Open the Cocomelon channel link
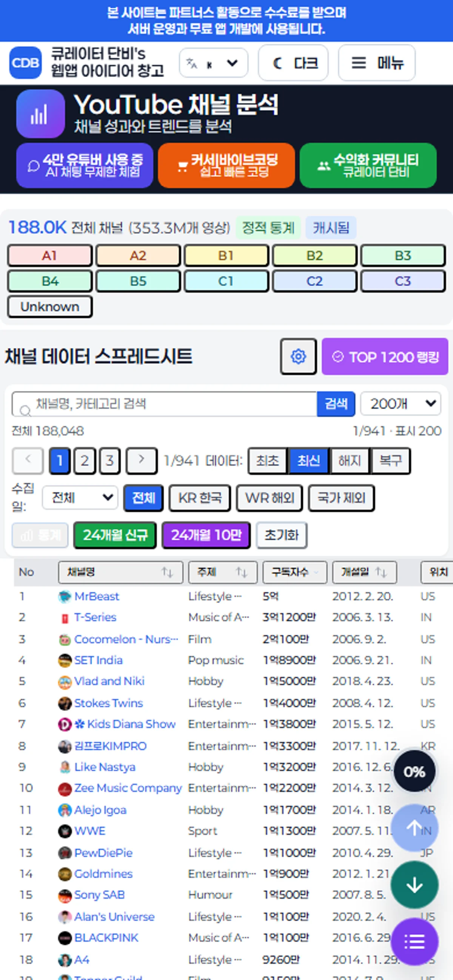The image size is (453, 980). pos(126,639)
